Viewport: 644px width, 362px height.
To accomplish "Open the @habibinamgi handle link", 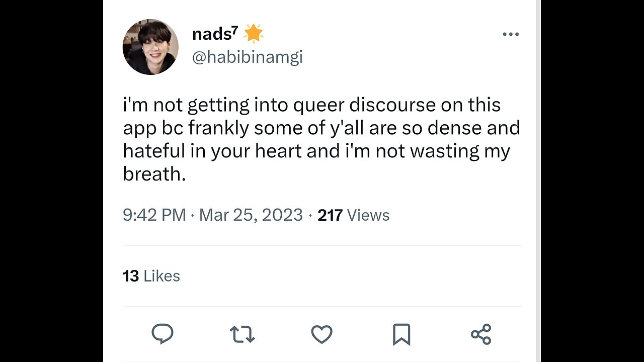I will [x=247, y=57].
